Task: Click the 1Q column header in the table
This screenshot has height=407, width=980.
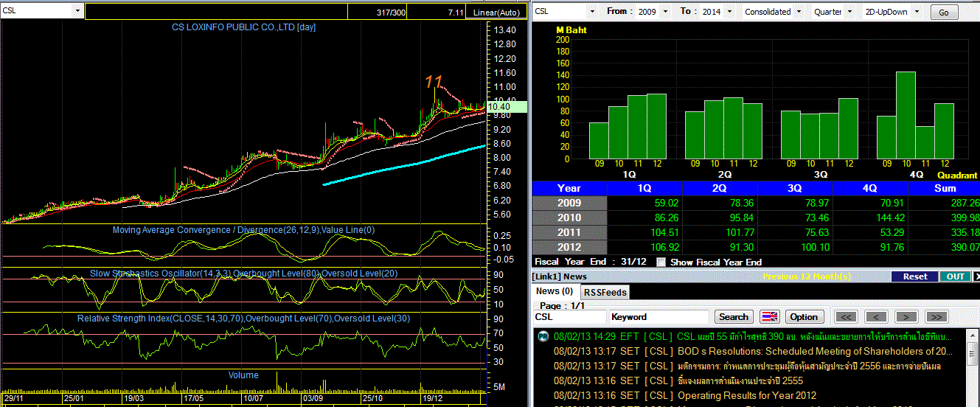Action: coord(644,188)
